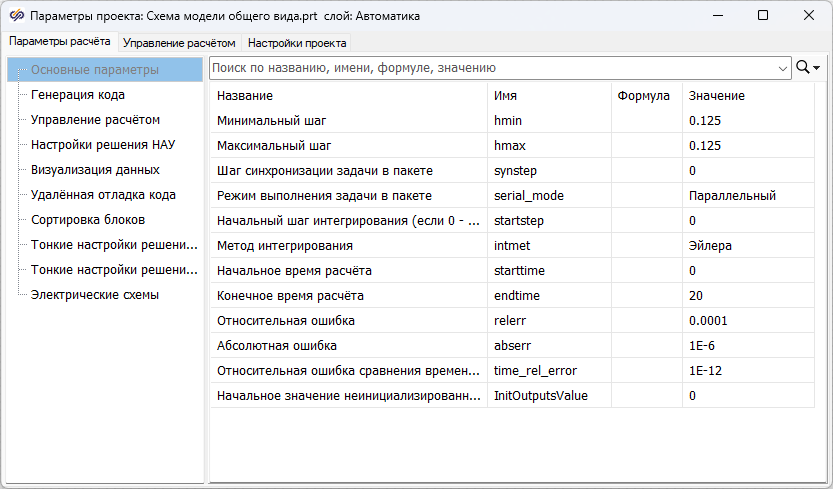Select the endtime value cell 20
Image resolution: width=833 pixels, height=489 pixels.
click(x=697, y=296)
